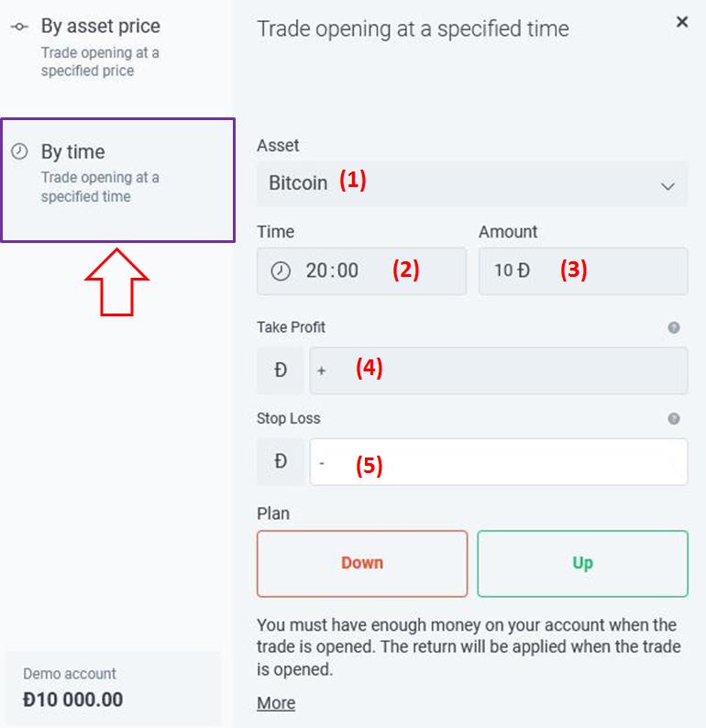
Task: Click the clock icon beside By time
Action: pos(19,152)
